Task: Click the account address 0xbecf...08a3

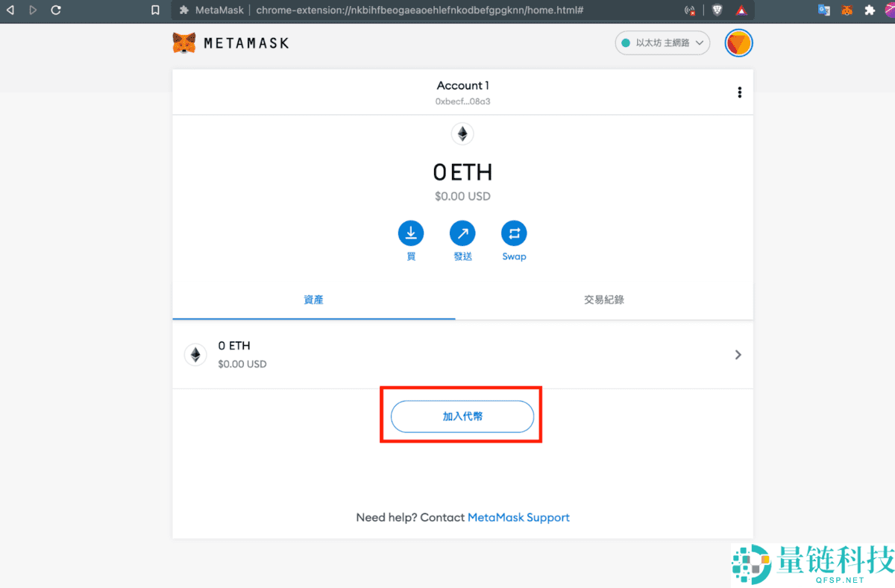Action: tap(462, 101)
